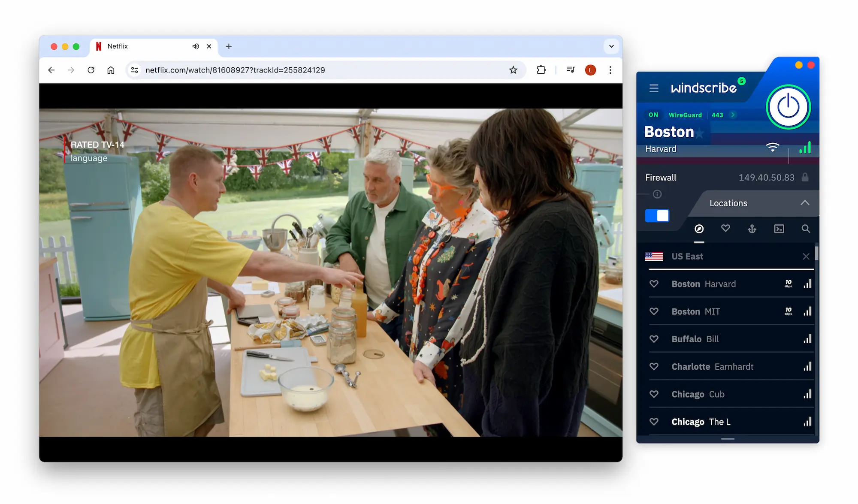
Task: Click the firewall lock icon
Action: 805,177
